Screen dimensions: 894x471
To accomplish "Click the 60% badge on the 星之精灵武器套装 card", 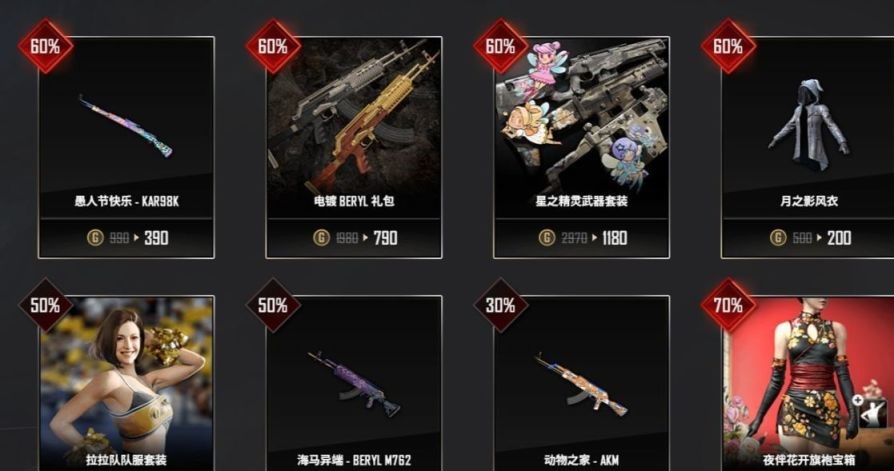I will (x=501, y=46).
